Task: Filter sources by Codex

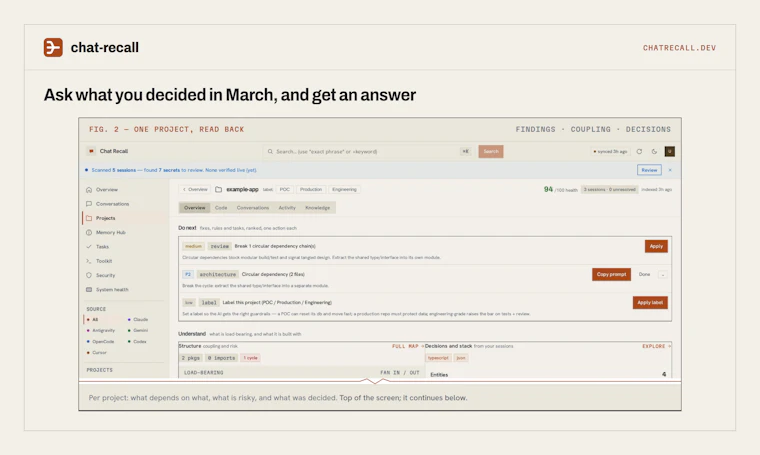Action: pos(137,342)
